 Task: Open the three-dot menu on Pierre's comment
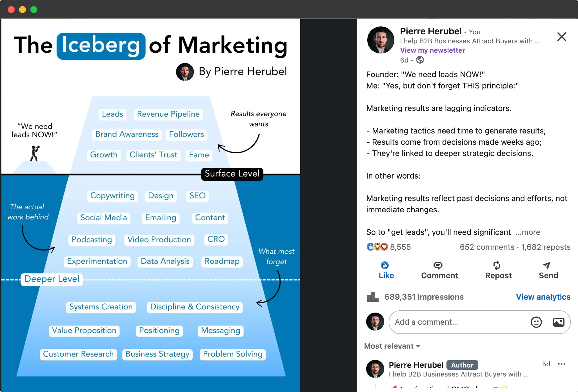(561, 364)
